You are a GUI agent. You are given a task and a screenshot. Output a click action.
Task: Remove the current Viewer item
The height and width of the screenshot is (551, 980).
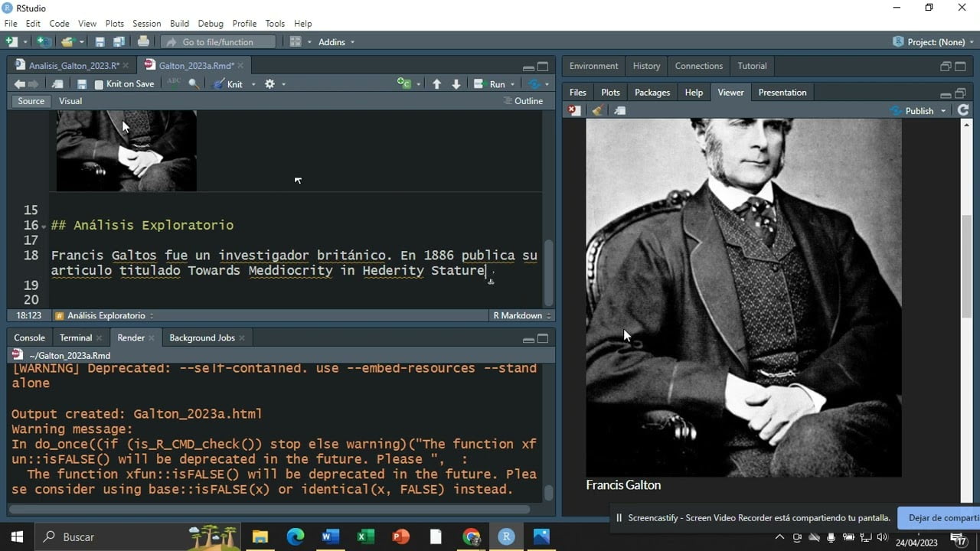pyautogui.click(x=573, y=111)
